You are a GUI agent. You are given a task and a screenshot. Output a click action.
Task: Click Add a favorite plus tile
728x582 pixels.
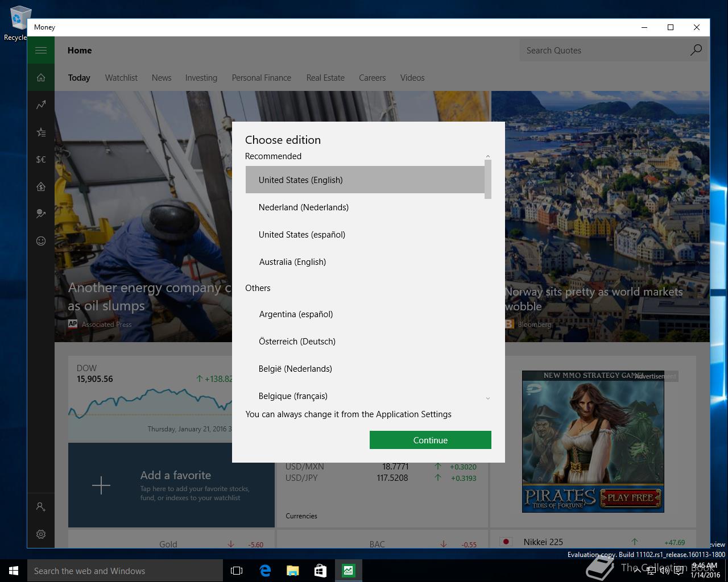pyautogui.click(x=171, y=485)
